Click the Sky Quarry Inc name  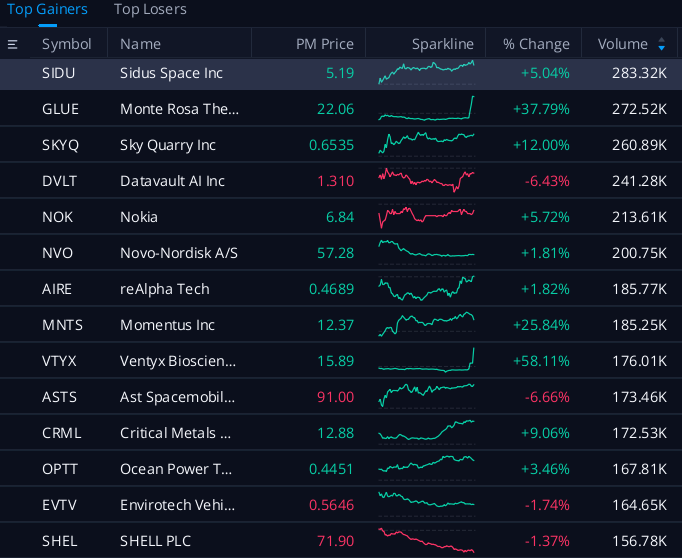[x=168, y=145]
